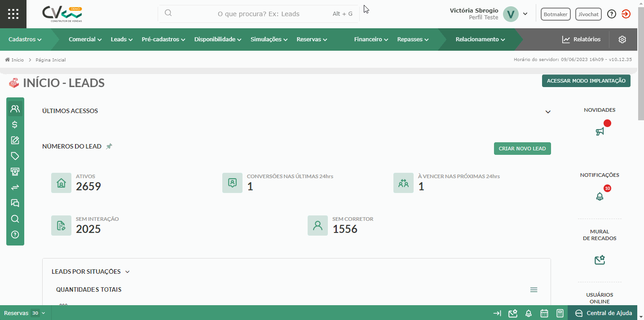Open the Cadastros menu dropdown

pyautogui.click(x=25, y=39)
